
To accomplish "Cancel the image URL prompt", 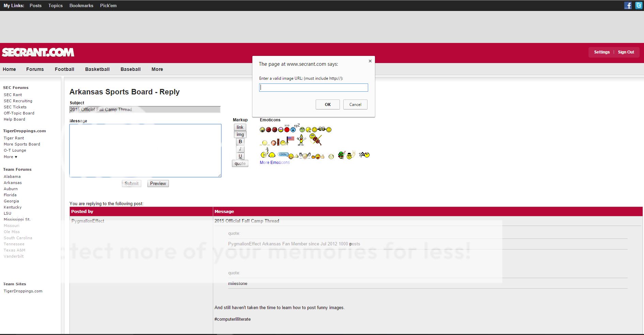I will tap(355, 105).
